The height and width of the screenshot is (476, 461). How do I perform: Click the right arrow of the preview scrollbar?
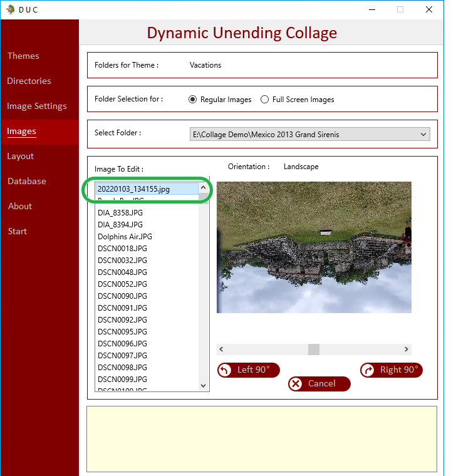tap(407, 349)
